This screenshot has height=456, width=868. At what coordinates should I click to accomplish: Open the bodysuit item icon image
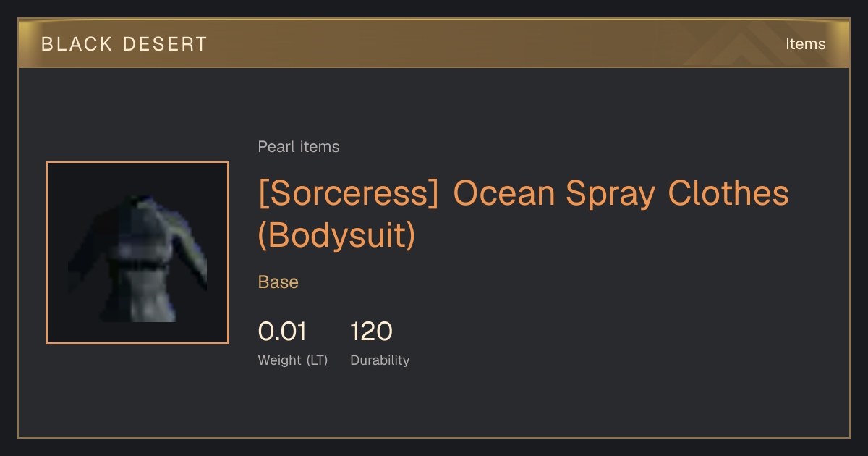coord(137,253)
